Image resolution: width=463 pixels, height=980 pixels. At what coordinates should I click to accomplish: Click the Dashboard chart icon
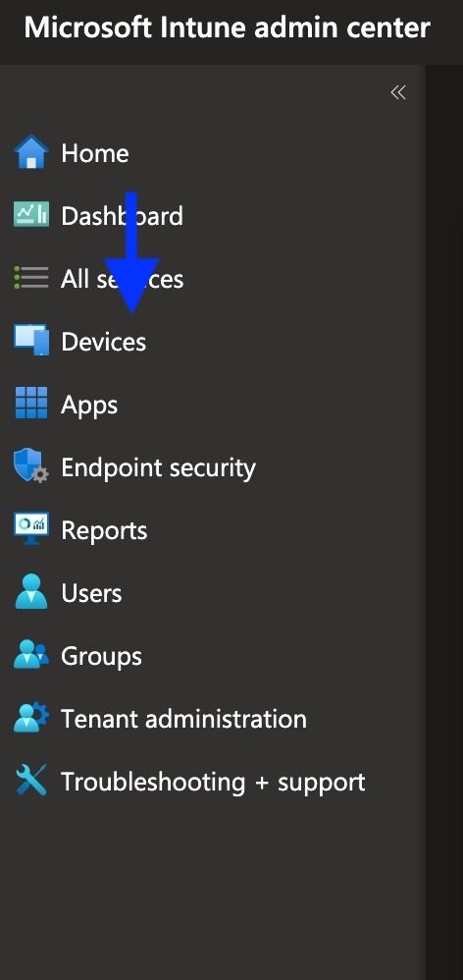click(31, 215)
